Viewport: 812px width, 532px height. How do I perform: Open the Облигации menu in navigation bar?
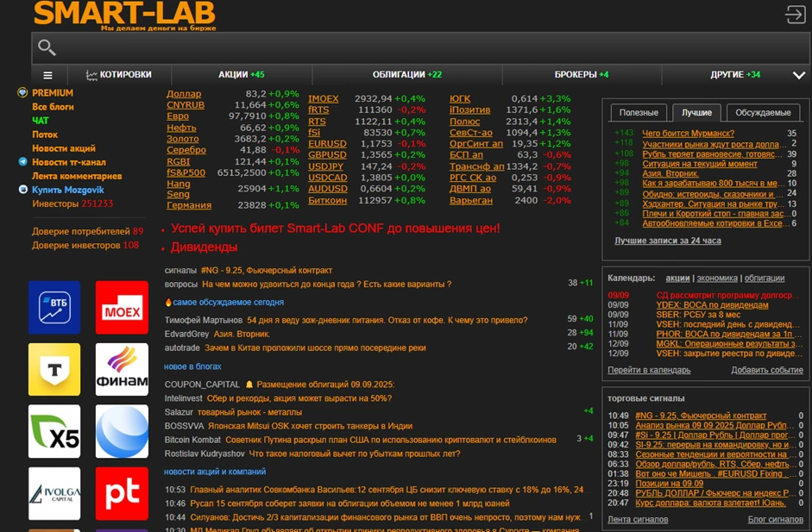[406, 75]
